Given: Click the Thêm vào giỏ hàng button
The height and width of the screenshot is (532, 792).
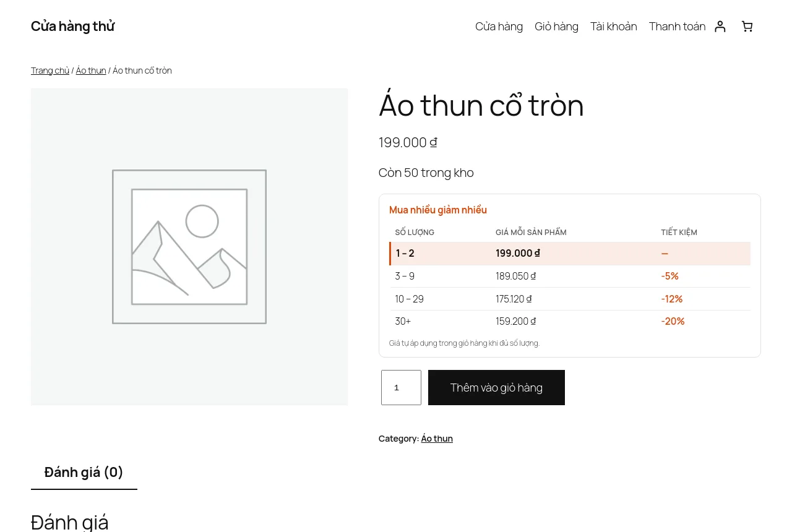Looking at the screenshot, I should (x=496, y=388).
